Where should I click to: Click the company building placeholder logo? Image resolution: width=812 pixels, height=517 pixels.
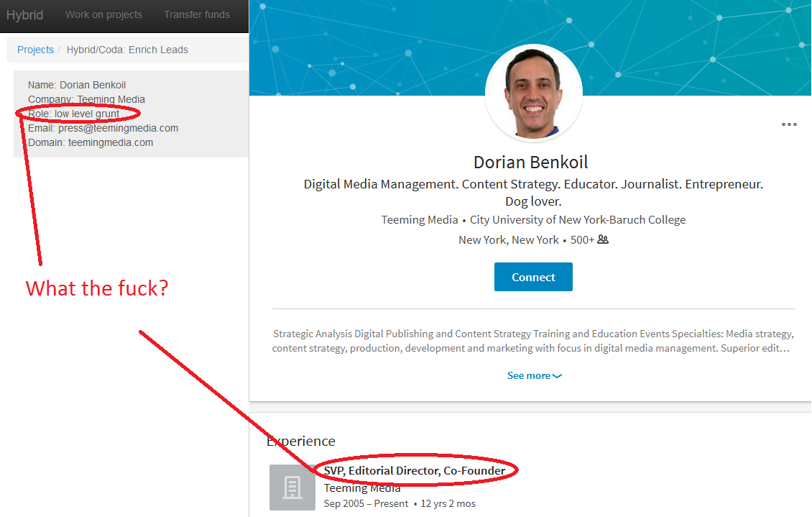pos(292,488)
